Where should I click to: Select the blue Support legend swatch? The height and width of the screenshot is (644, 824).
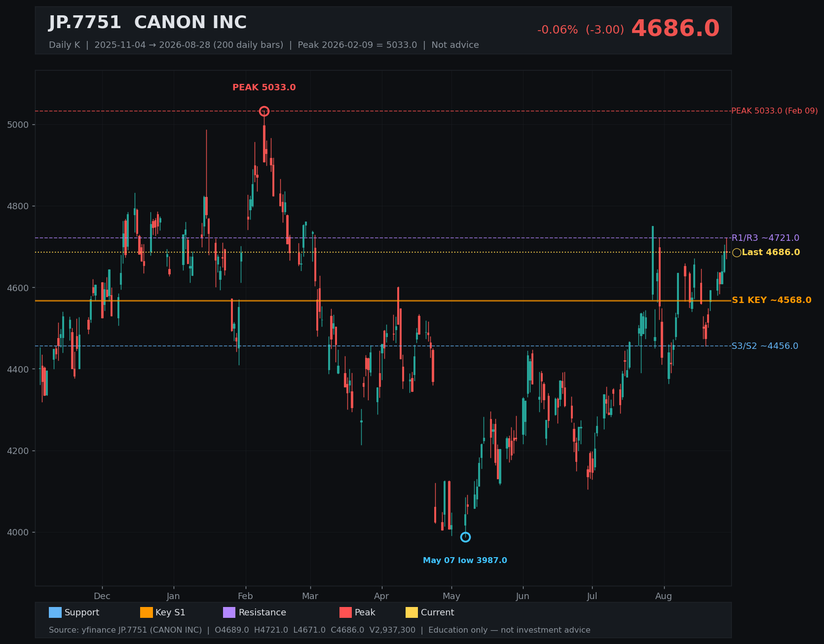tap(55, 612)
